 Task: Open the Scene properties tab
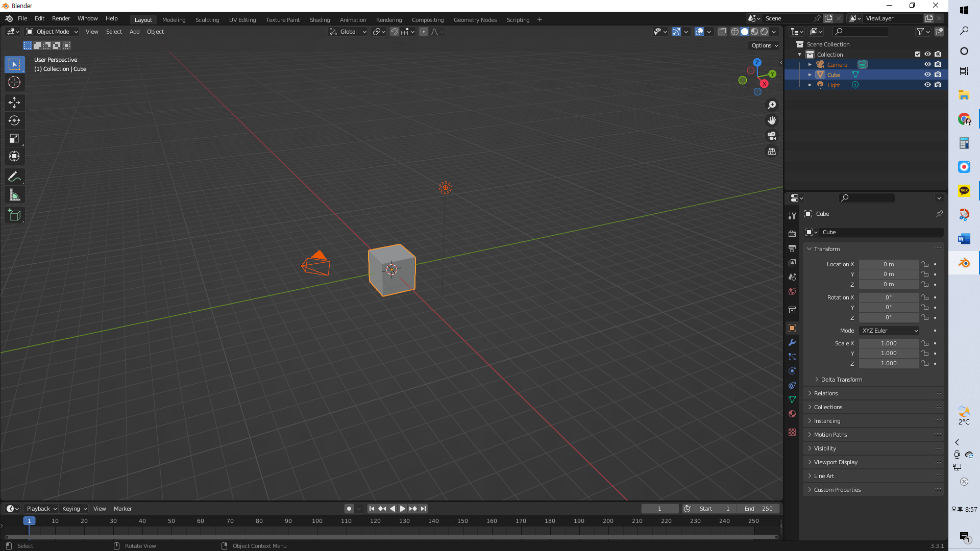(792, 277)
